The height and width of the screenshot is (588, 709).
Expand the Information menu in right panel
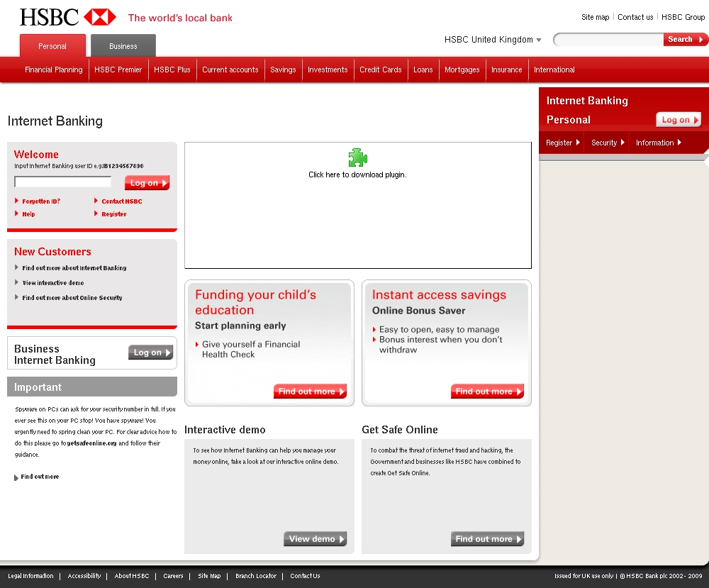658,143
